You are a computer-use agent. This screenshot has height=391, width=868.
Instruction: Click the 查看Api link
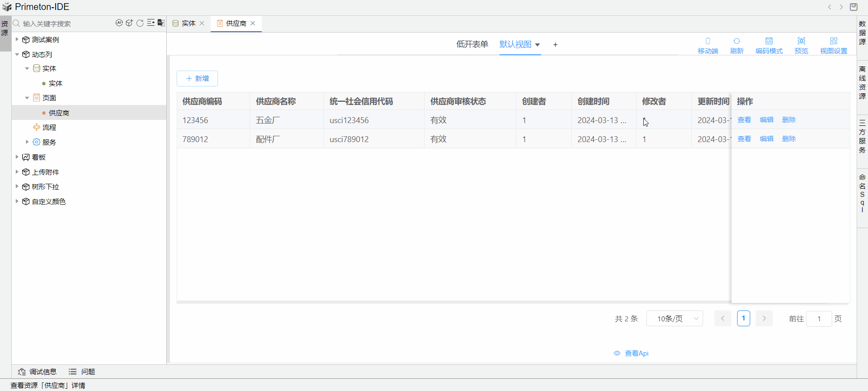point(632,353)
